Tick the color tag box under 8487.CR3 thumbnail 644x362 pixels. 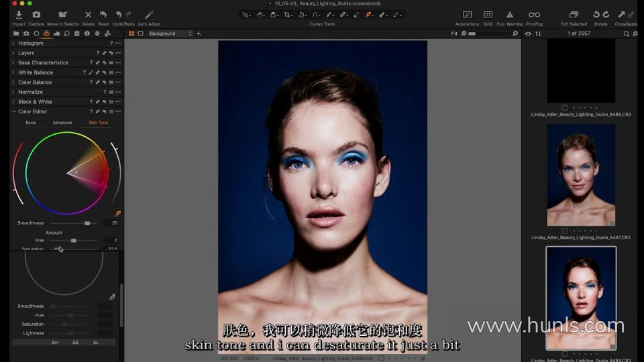(x=565, y=231)
